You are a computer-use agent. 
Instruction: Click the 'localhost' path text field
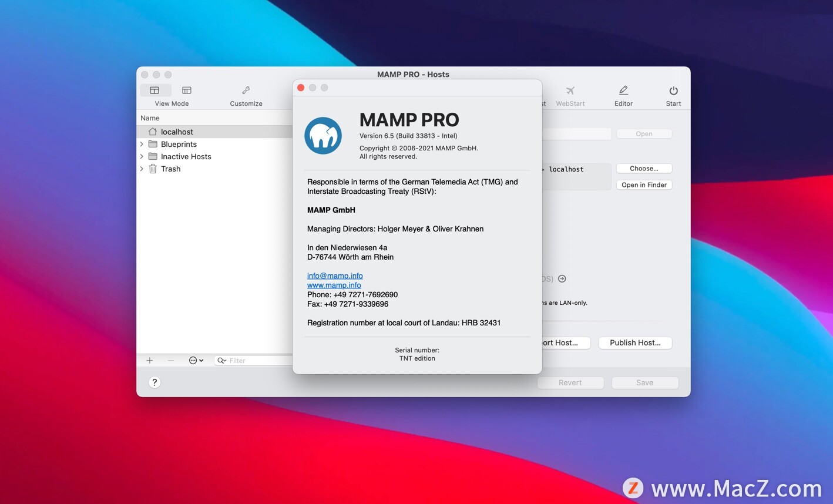576,176
